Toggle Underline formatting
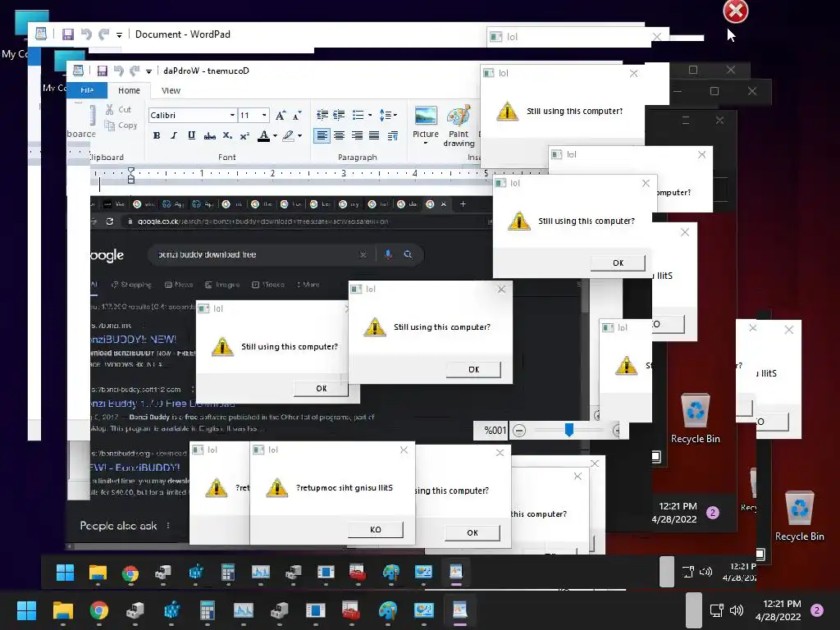840x630 pixels. tap(191, 135)
